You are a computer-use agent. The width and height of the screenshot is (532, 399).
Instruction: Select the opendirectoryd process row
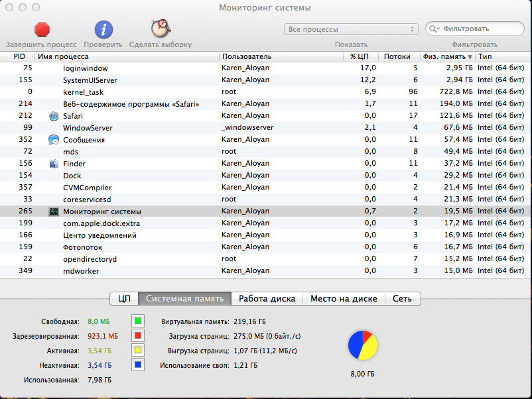tap(265, 259)
